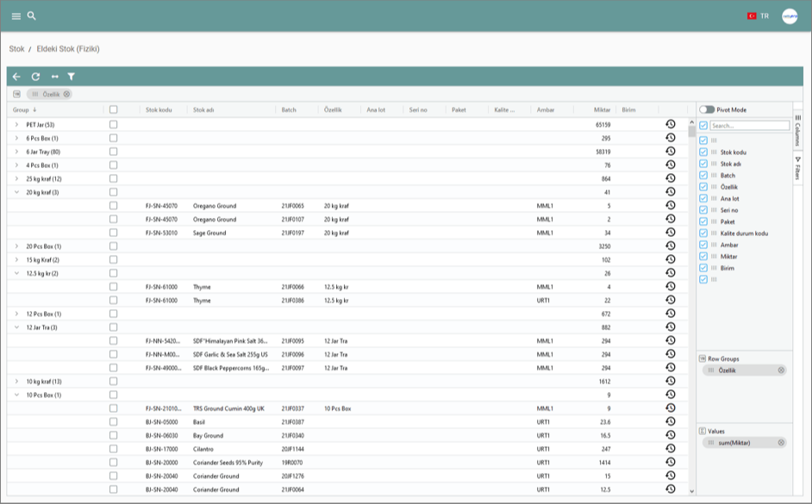This screenshot has width=812, height=504.
Task: Expand the 10 kg kraf (13) group
Action: pos(16,381)
